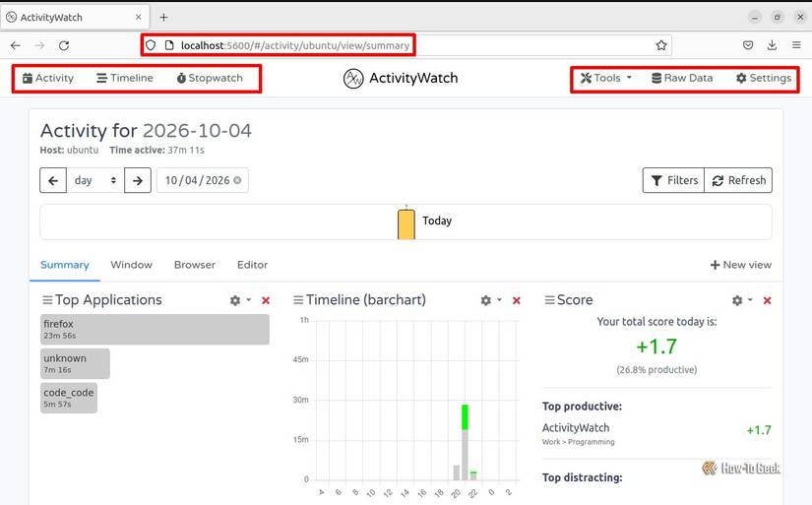Close the ActivityWatch browser tab
This screenshot has width=812, height=505.
138,17
